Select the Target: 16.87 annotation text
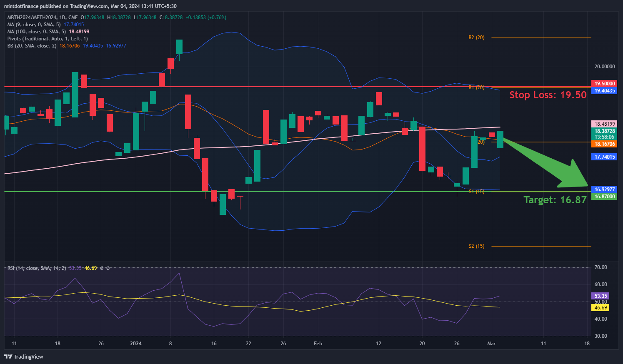The width and height of the screenshot is (623, 364). (555, 200)
